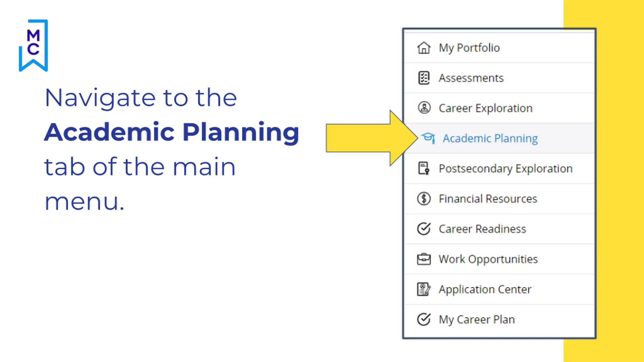
Task: Open the My Portfolio menu item
Action: 469,48
